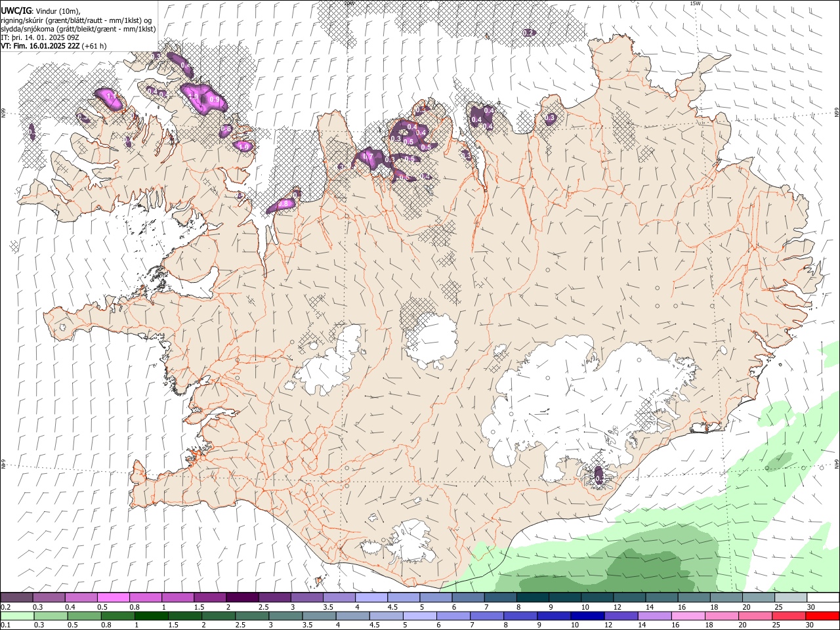Click the '25' label under the rain row
Viewport: 840px width, 630px height.
tap(778, 625)
